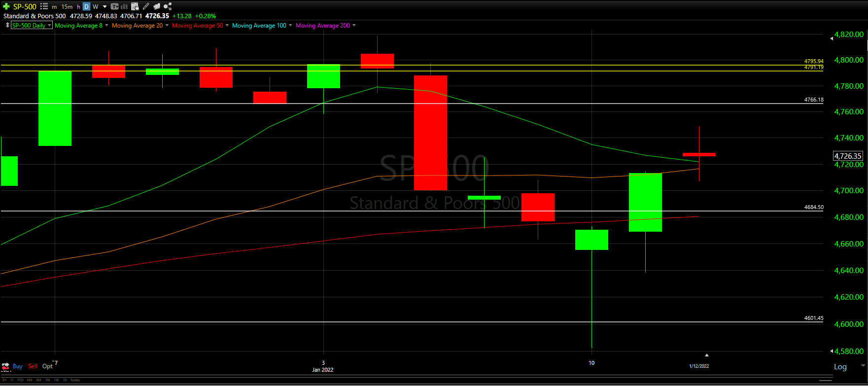Click the up-down reorder arrows icon

pos(7,25)
